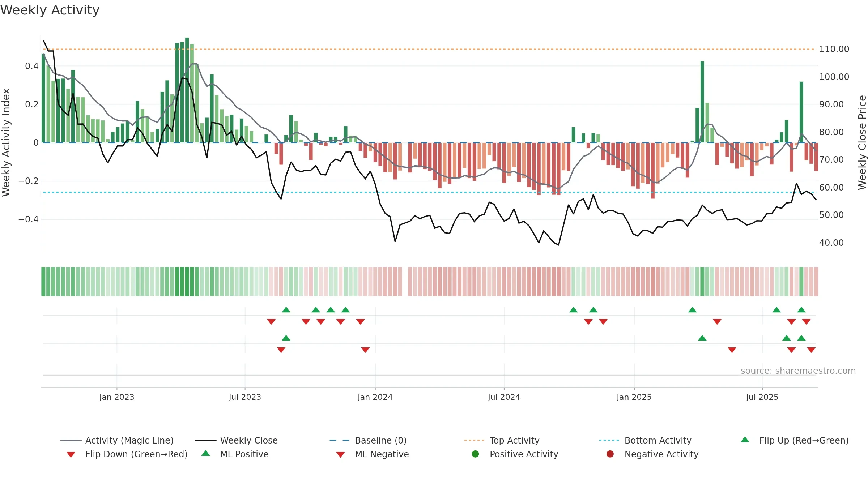The height and width of the screenshot is (488, 868).
Task: Select the ML Positive legend entry
Action: pos(235,454)
